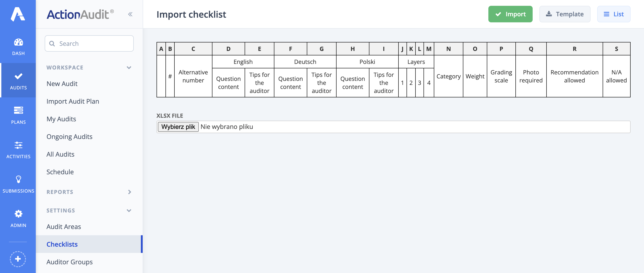This screenshot has height=273, width=644.
Task: Click the ACTIVITIES sliders icon
Action: [18, 148]
